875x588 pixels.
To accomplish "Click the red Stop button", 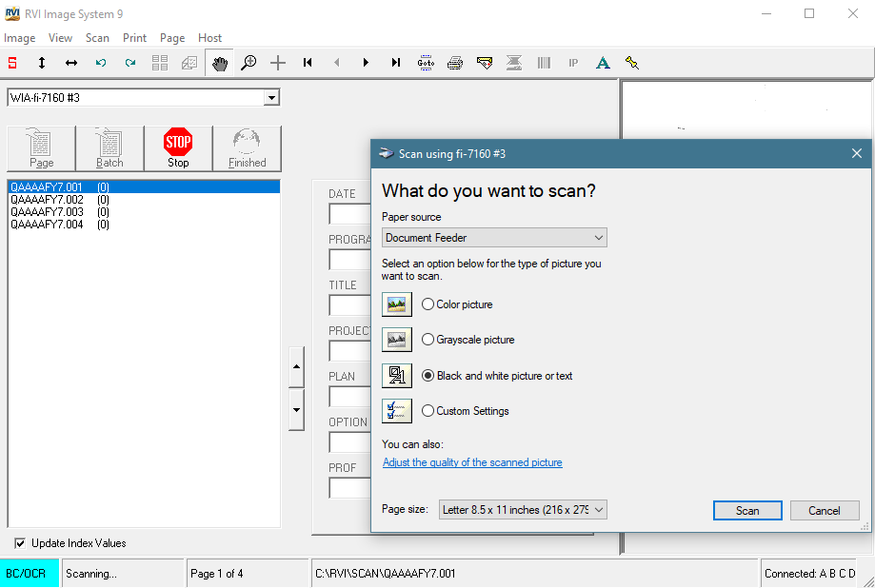I will (x=178, y=148).
